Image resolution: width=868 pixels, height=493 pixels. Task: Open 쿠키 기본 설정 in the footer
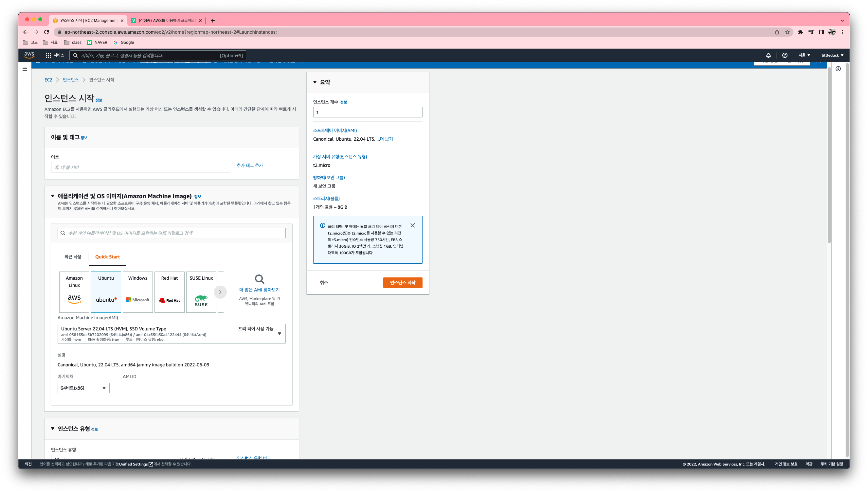832,464
